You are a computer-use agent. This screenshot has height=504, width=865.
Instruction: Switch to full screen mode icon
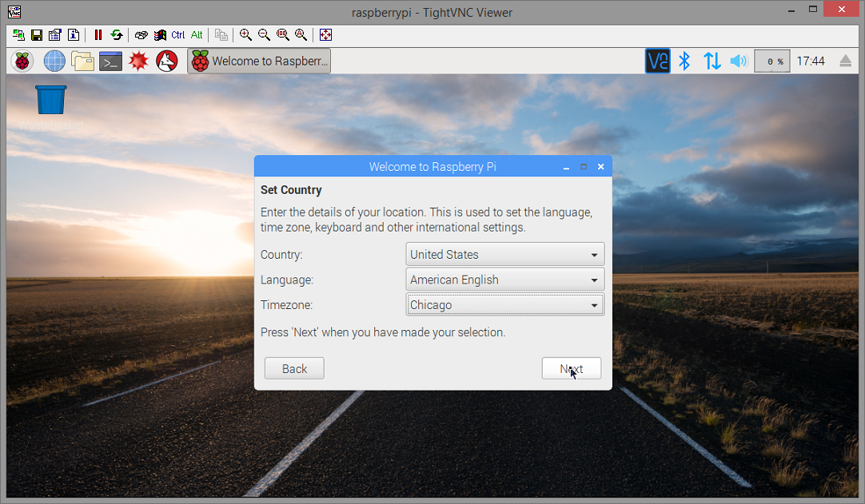(326, 35)
